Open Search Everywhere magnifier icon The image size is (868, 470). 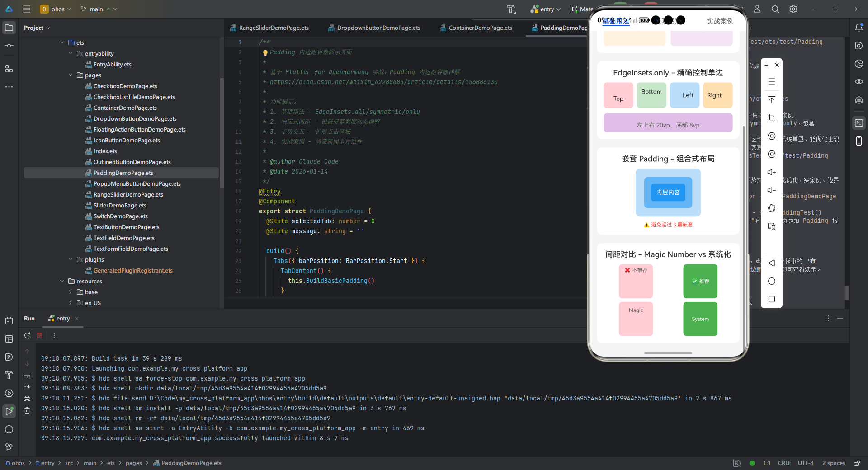(x=775, y=9)
